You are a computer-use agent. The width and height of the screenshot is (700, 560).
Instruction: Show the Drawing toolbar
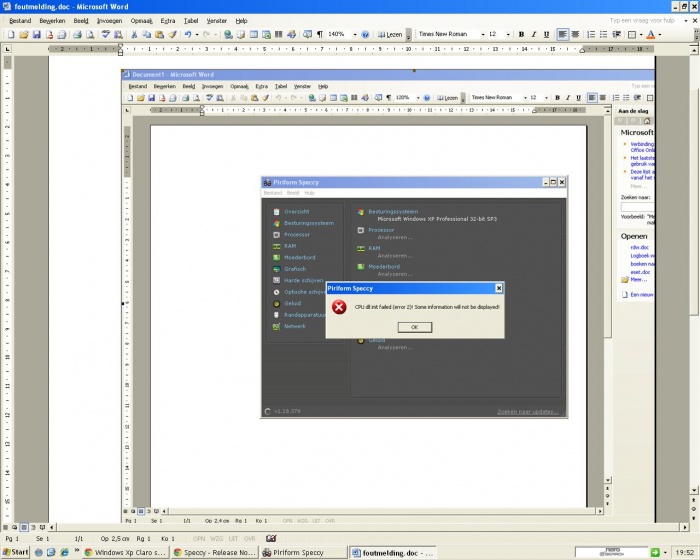pos(292,34)
